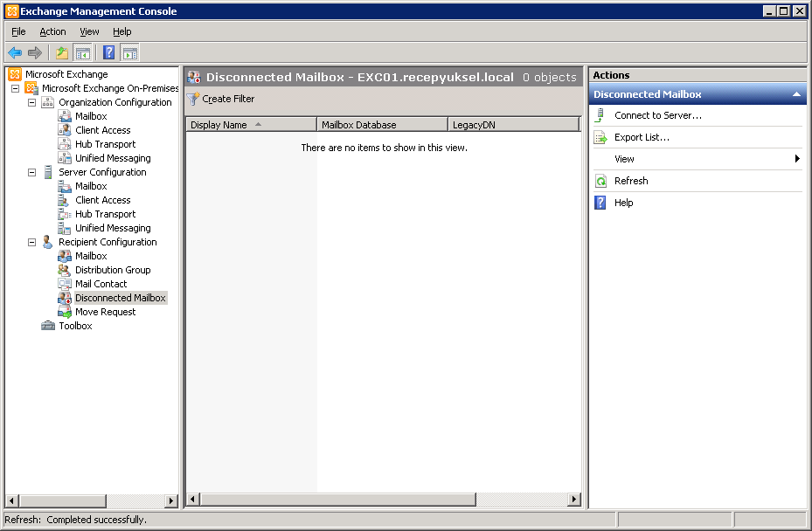The image size is (812, 531).
Task: Click the Distribution Group icon
Action: tap(64, 270)
